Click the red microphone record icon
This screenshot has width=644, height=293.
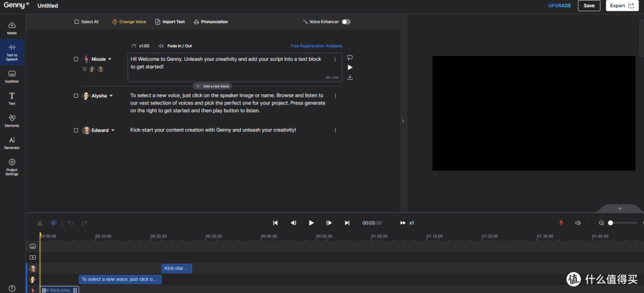[x=561, y=223]
